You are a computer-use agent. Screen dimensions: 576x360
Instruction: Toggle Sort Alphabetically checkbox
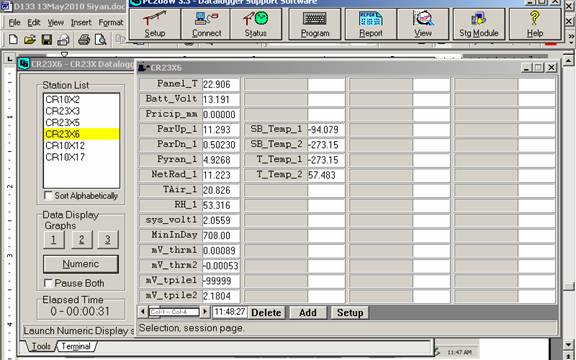coord(48,195)
